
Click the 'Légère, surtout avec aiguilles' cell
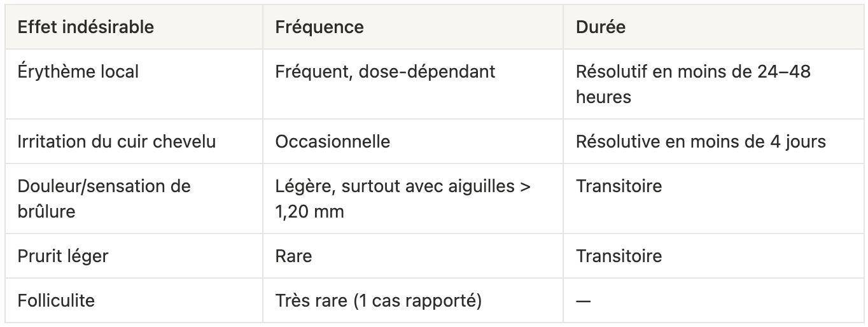[x=413, y=198]
